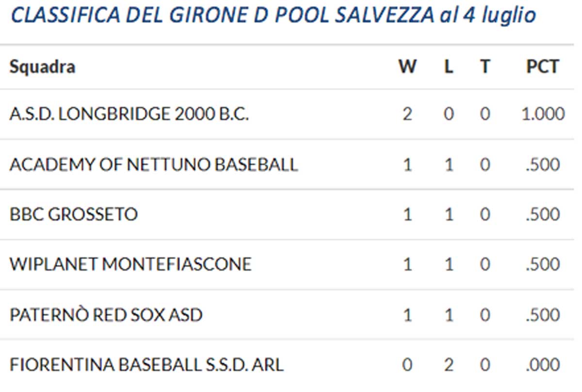Click BBC Grosseto team name
This screenshot has width=582, height=392.
tap(73, 214)
